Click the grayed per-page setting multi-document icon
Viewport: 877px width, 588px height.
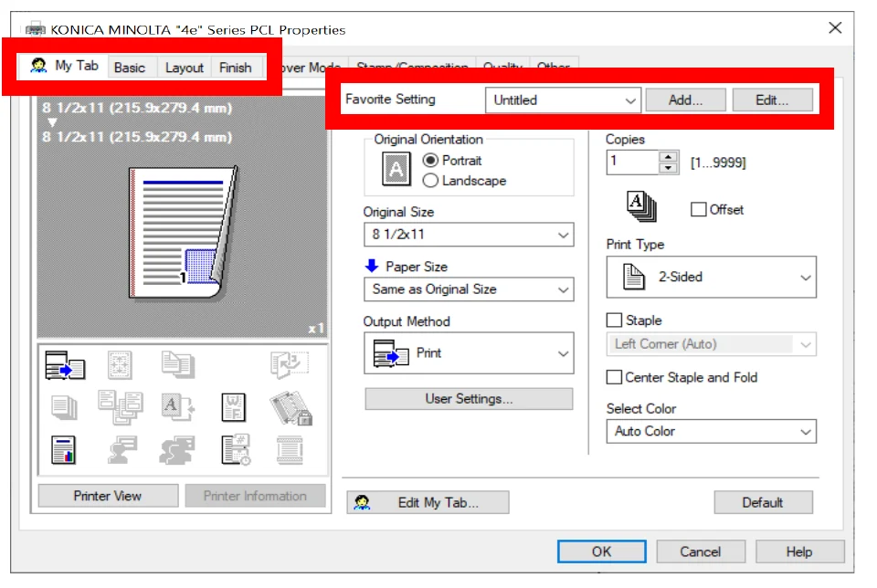point(121,407)
